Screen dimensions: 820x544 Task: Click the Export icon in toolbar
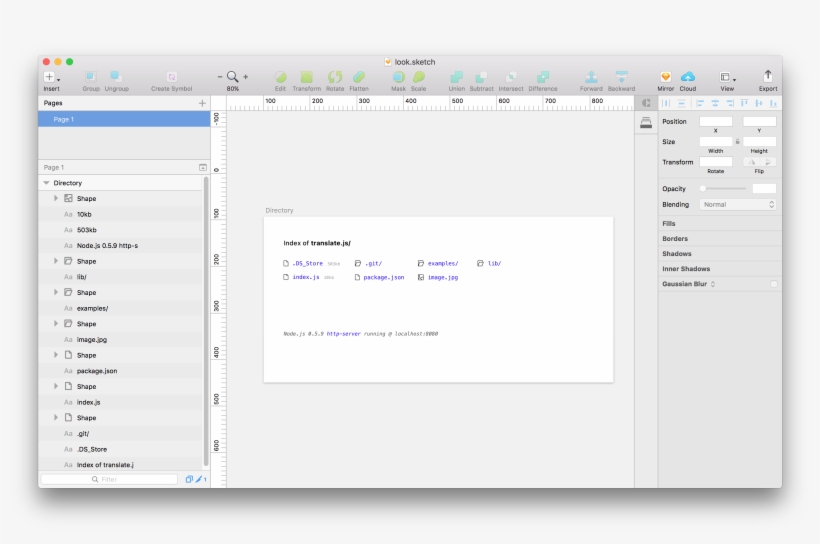click(767, 77)
